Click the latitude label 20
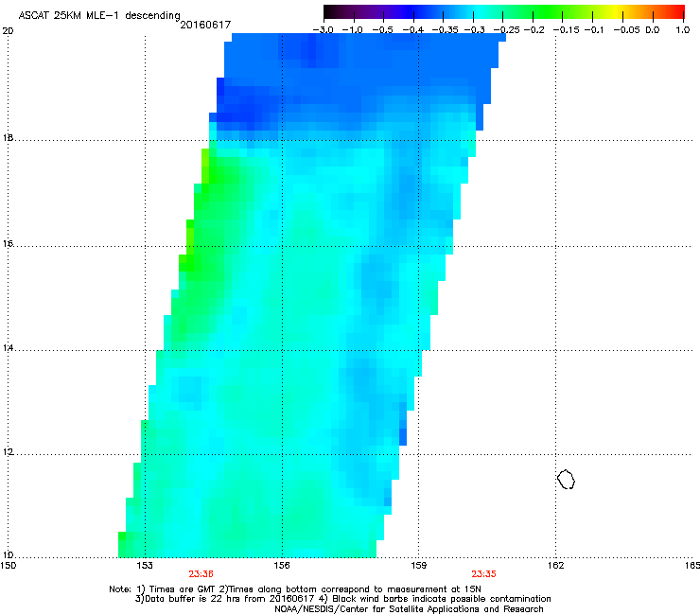The width and height of the screenshot is (700, 615). 8,31
